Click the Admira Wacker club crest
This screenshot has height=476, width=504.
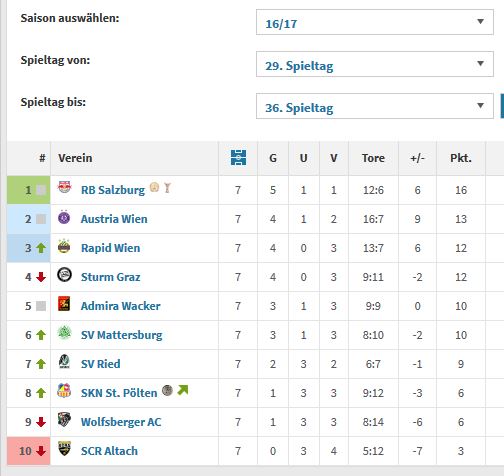pos(64,304)
